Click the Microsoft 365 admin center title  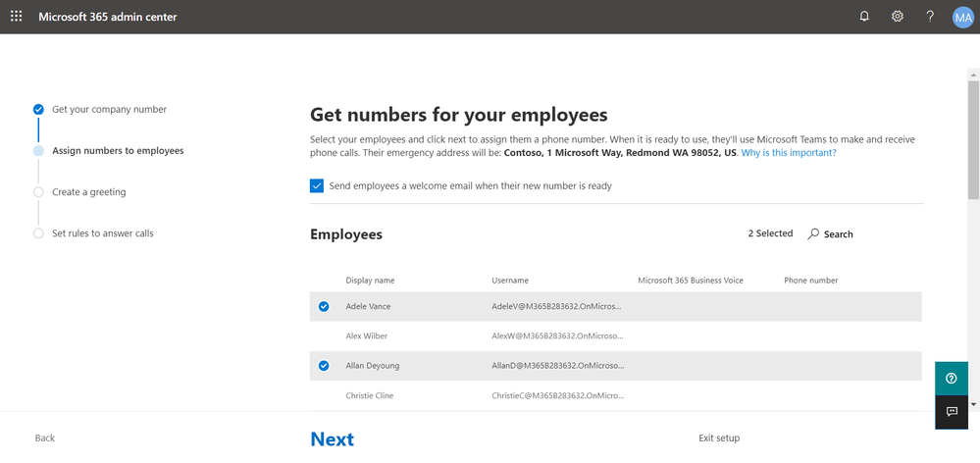(x=108, y=17)
